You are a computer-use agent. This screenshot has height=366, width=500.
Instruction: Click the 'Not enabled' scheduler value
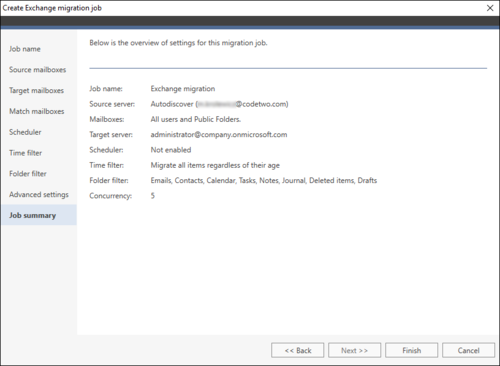pos(171,150)
